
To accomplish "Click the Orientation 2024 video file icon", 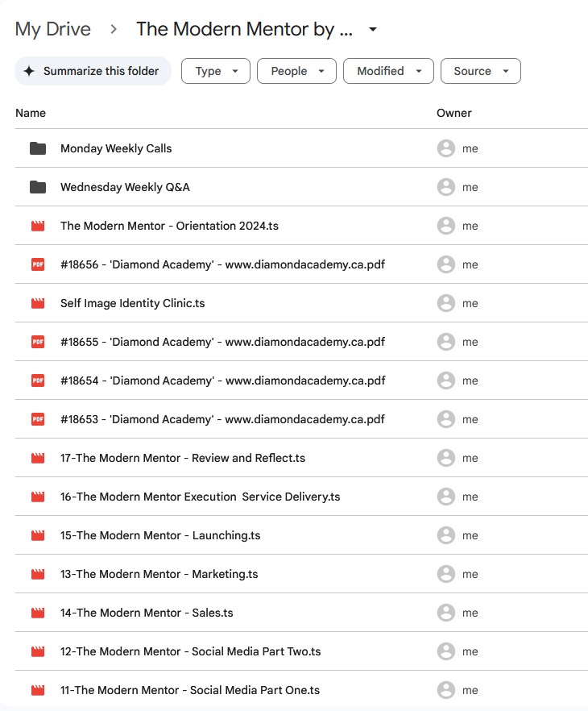I will (38, 226).
